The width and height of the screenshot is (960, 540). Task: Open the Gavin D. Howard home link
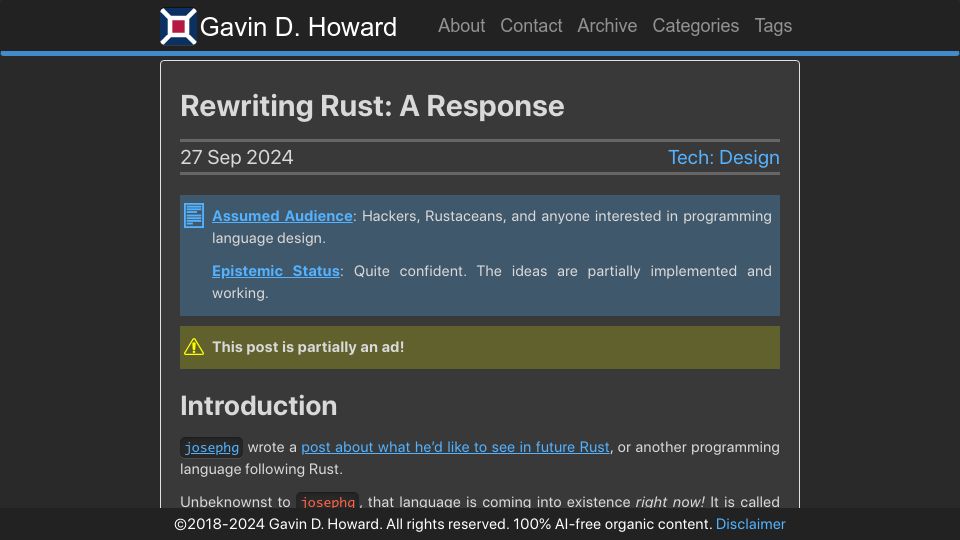pyautogui.click(x=298, y=27)
